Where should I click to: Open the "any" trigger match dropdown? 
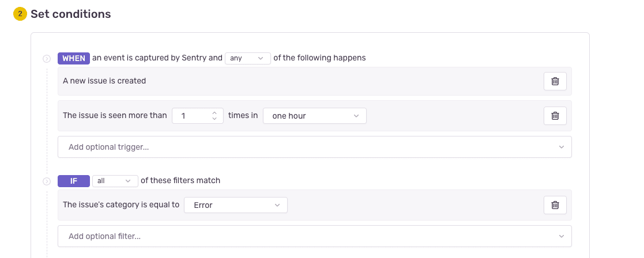247,58
